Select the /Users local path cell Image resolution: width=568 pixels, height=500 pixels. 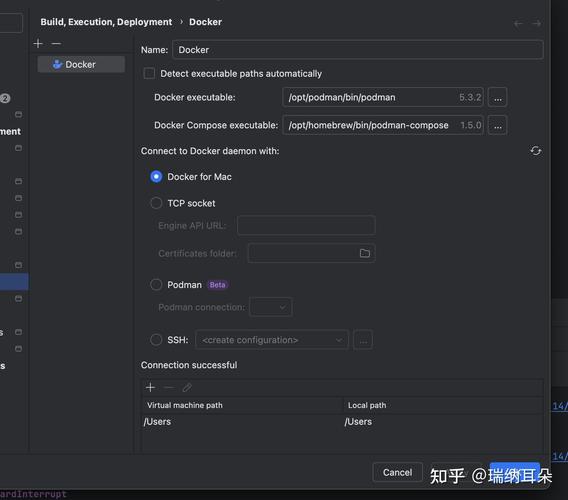coord(443,422)
